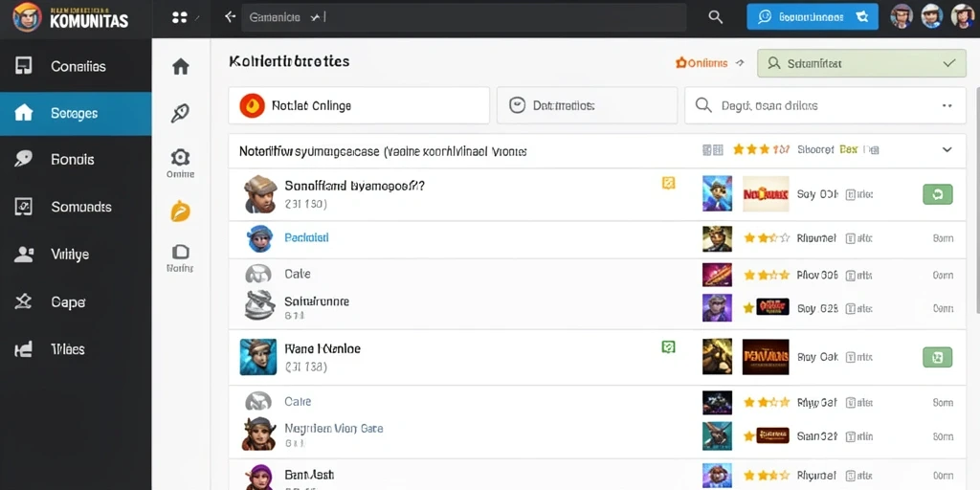
Task: Focus the Degtt search field in the list toolbar
Action: point(825,105)
